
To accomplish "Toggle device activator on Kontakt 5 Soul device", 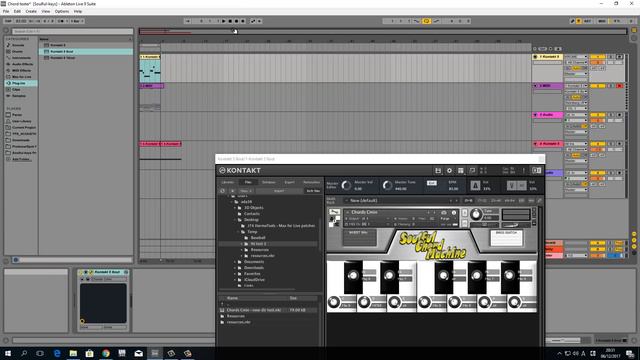I will point(81,272).
